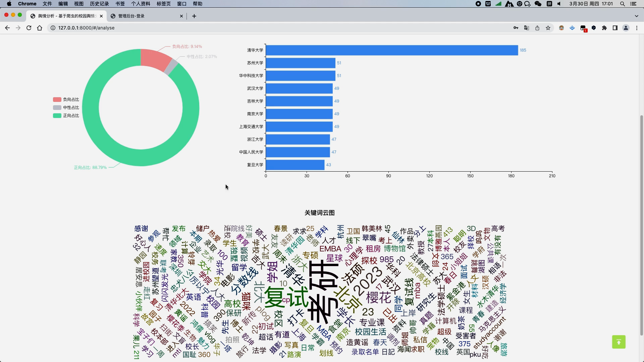
Task: Open the saved passwords key icon
Action: (516, 28)
